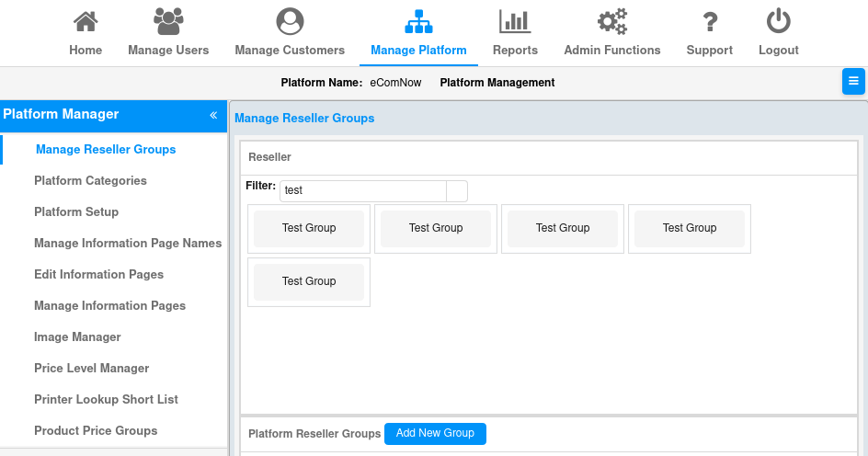The image size is (868, 456).
Task: Collapse the Platform Manager sidebar
Action: pyautogui.click(x=213, y=115)
